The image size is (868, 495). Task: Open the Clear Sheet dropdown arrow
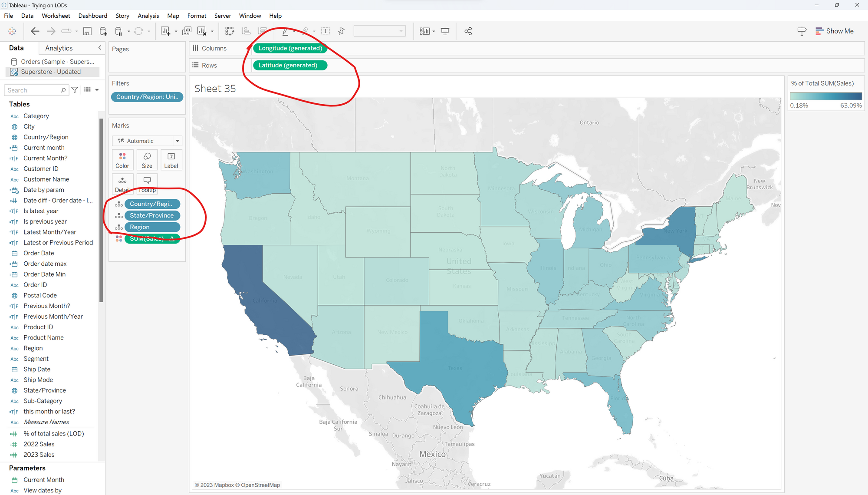coord(212,31)
